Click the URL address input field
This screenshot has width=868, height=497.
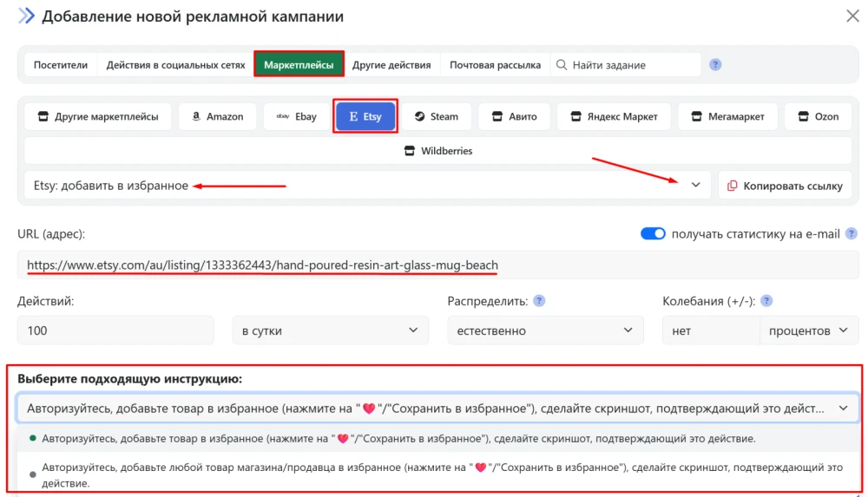(437, 265)
